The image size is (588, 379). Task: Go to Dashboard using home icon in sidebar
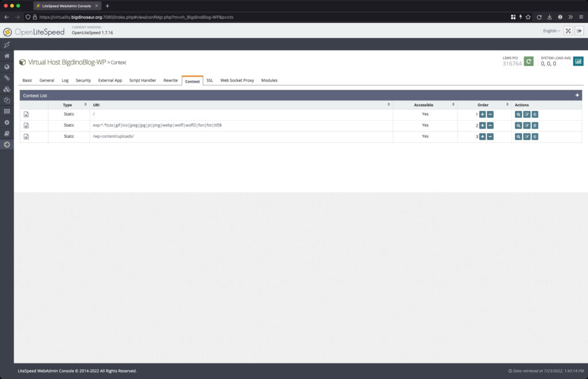(6, 55)
